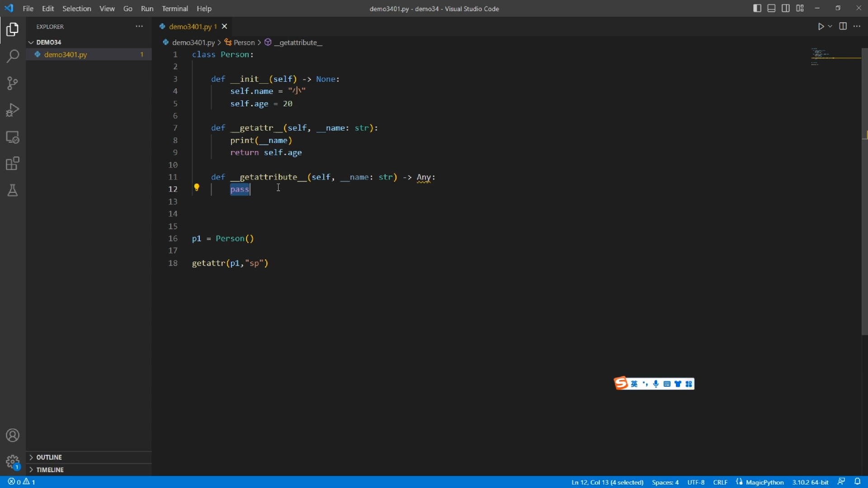The image size is (868, 488).
Task: Open the Edit menu
Action: click(x=48, y=9)
